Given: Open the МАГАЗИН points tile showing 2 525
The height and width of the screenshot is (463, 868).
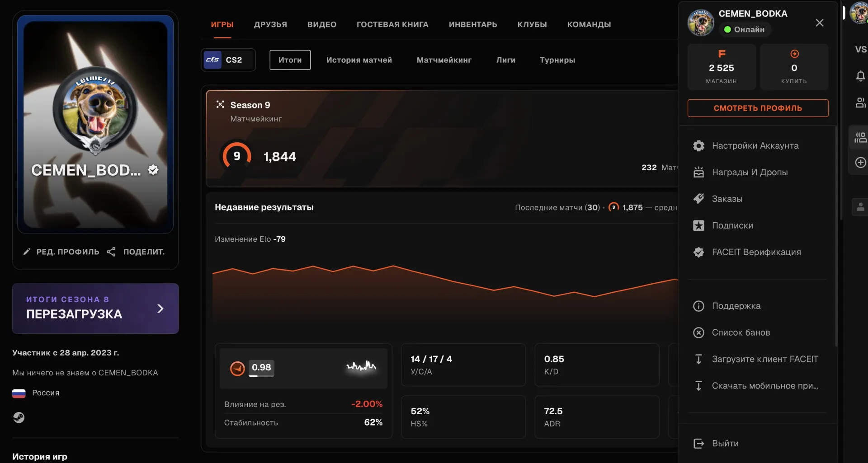Looking at the screenshot, I should [722, 67].
